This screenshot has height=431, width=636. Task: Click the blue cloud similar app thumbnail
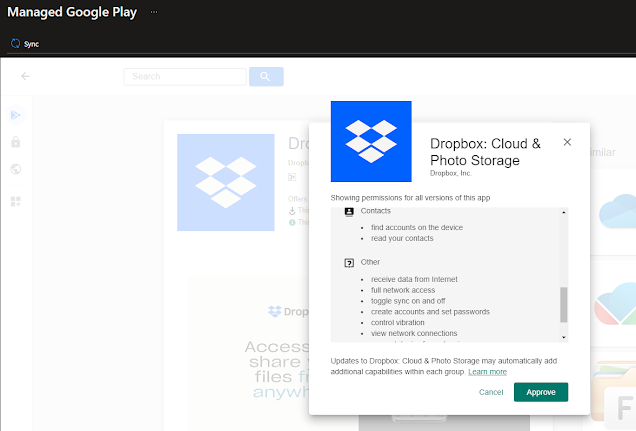click(x=617, y=211)
